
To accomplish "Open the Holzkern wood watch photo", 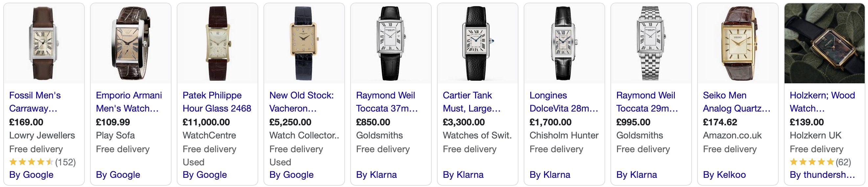I will [824, 43].
